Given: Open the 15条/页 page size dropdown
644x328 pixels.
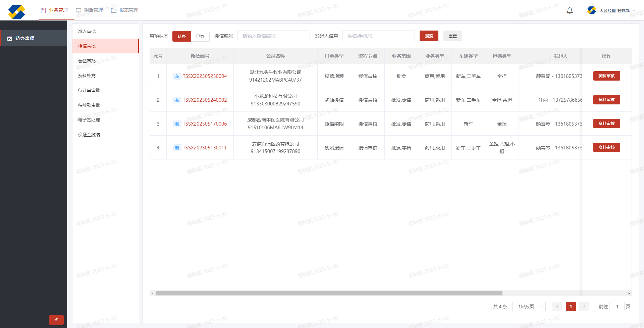Looking at the screenshot, I should (x=529, y=307).
